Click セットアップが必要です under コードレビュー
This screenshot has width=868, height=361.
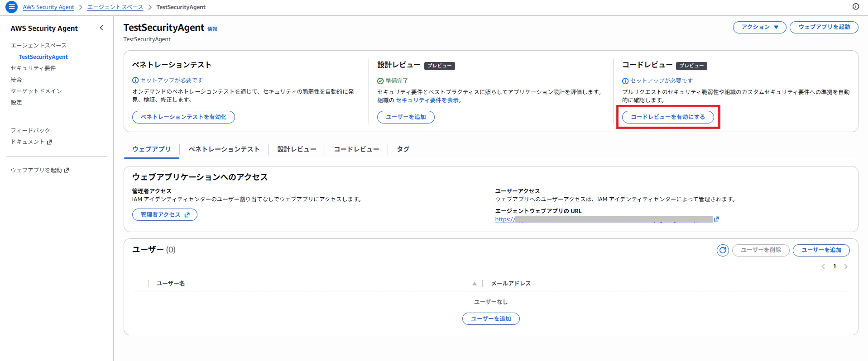click(x=657, y=81)
